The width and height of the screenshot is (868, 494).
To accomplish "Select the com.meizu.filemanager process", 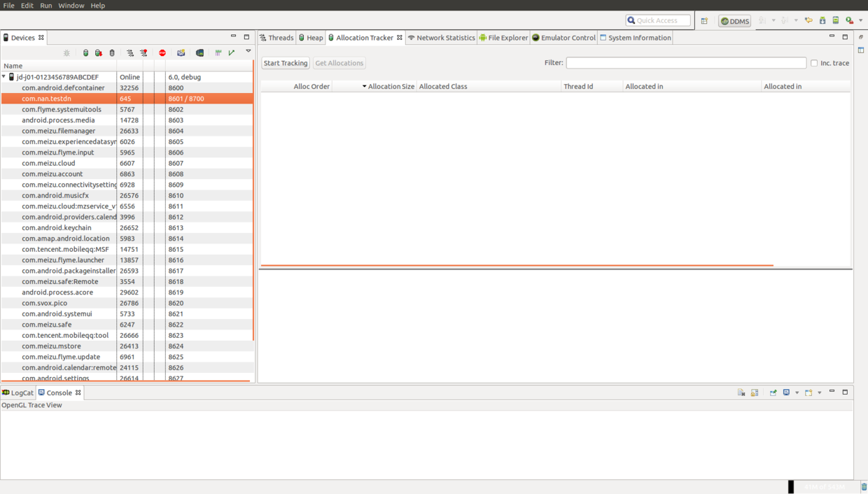I will coord(127,131).
